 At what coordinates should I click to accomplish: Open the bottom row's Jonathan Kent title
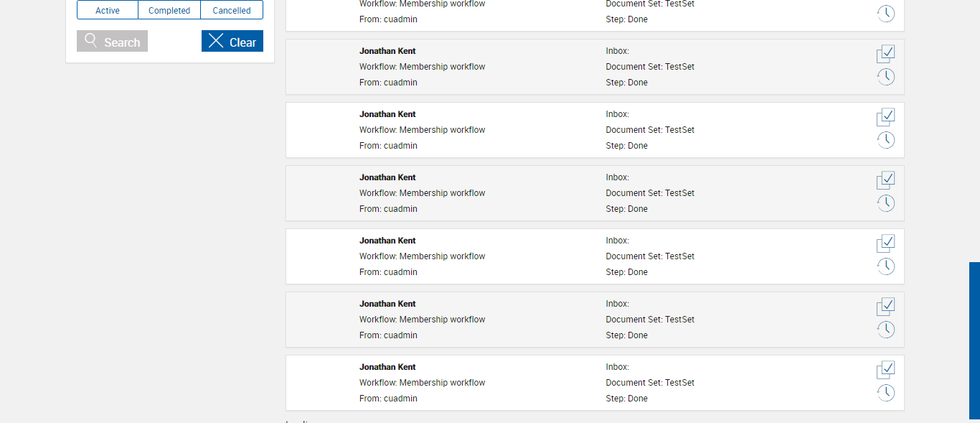click(x=387, y=367)
